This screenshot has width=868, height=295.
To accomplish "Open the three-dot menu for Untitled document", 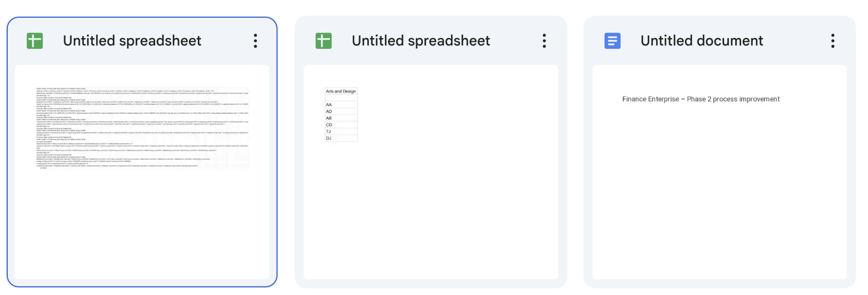I will coord(833,40).
